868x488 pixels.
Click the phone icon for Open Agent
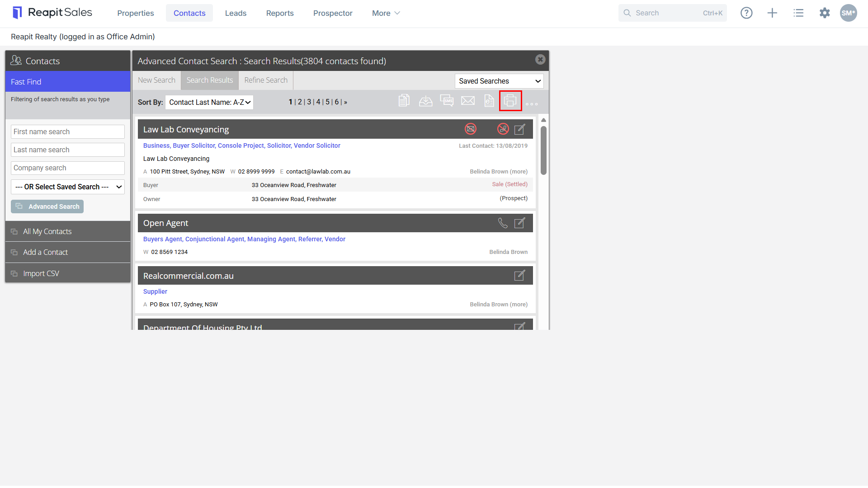(503, 223)
